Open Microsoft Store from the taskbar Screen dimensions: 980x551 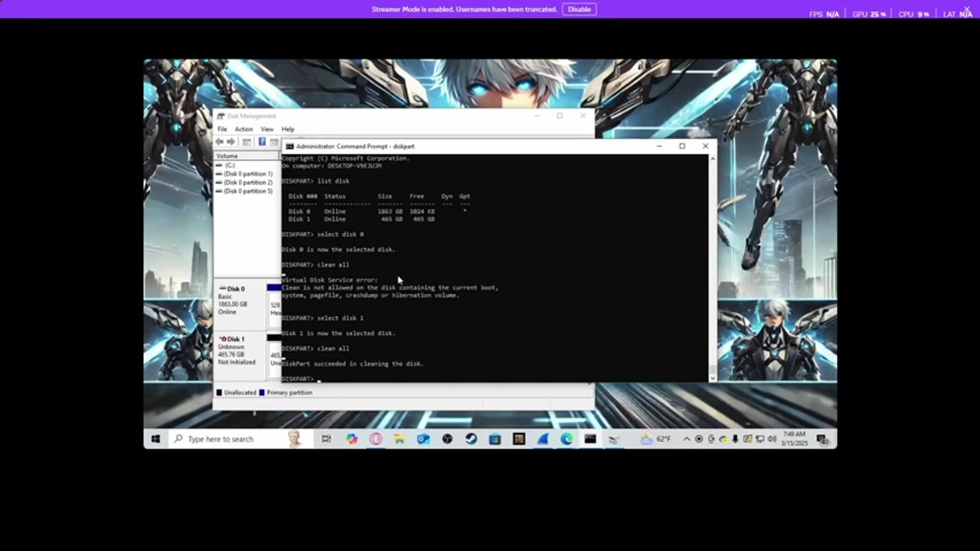(x=495, y=439)
